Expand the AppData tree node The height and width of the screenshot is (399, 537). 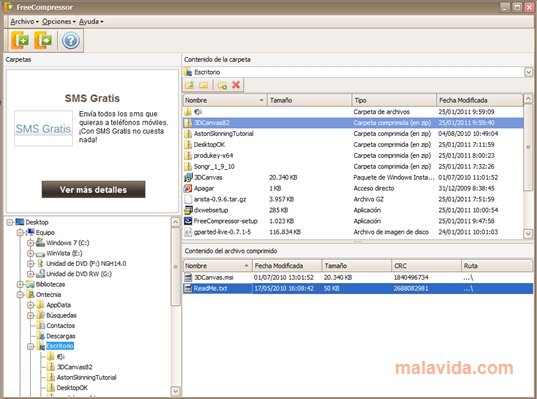point(30,305)
